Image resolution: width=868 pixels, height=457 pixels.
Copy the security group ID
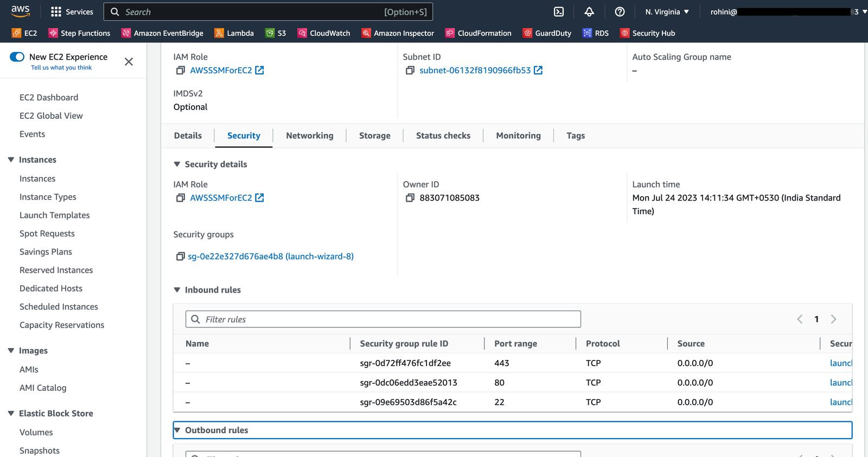[x=181, y=256]
